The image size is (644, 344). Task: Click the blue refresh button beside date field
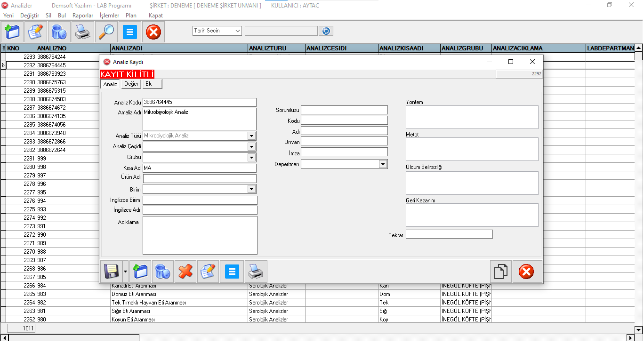[x=326, y=31]
